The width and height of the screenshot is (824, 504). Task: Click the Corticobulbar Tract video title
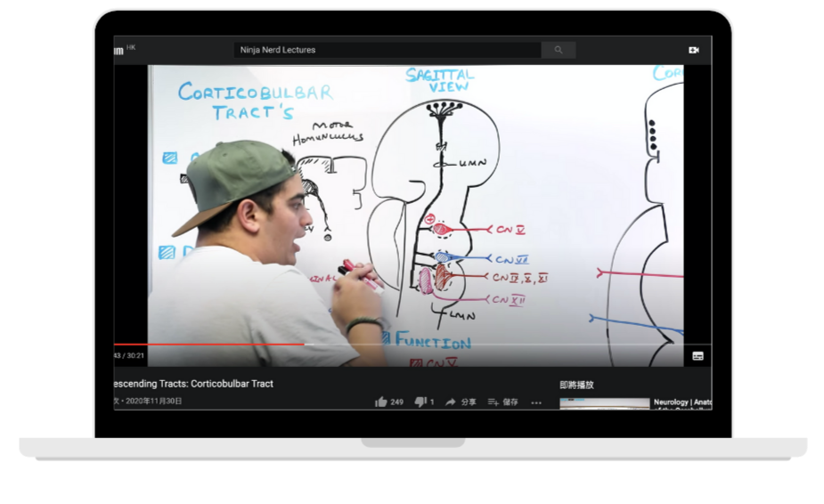[193, 384]
